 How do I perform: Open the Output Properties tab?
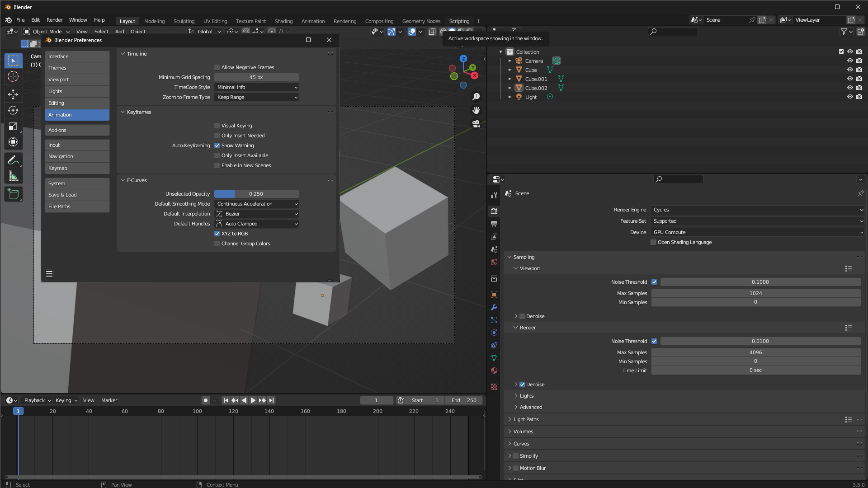coord(494,224)
